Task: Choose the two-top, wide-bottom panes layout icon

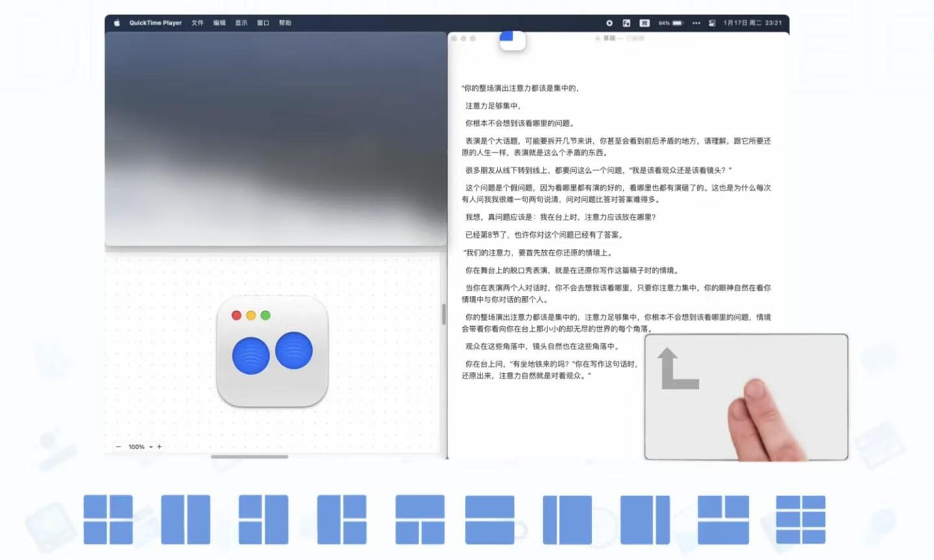Action: 723,519
